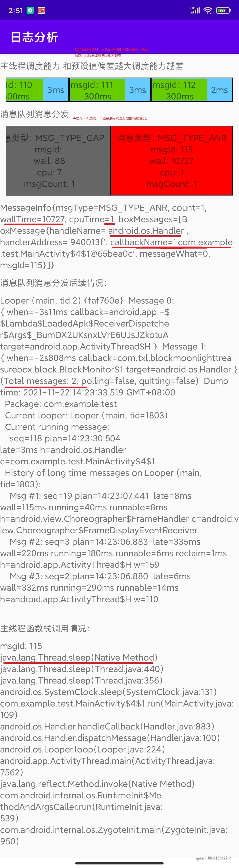Tap the underlined wallTime=10727 text
This screenshot has height=868, width=239.
[x=32, y=219]
